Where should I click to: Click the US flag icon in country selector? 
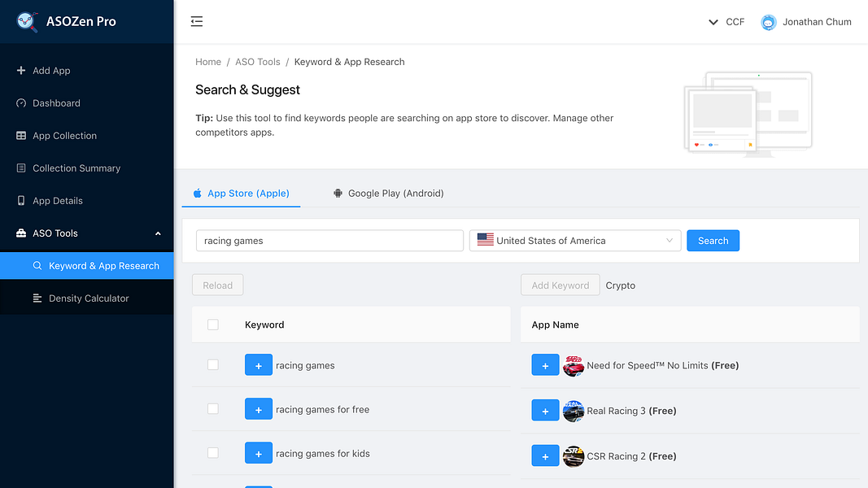tap(486, 240)
